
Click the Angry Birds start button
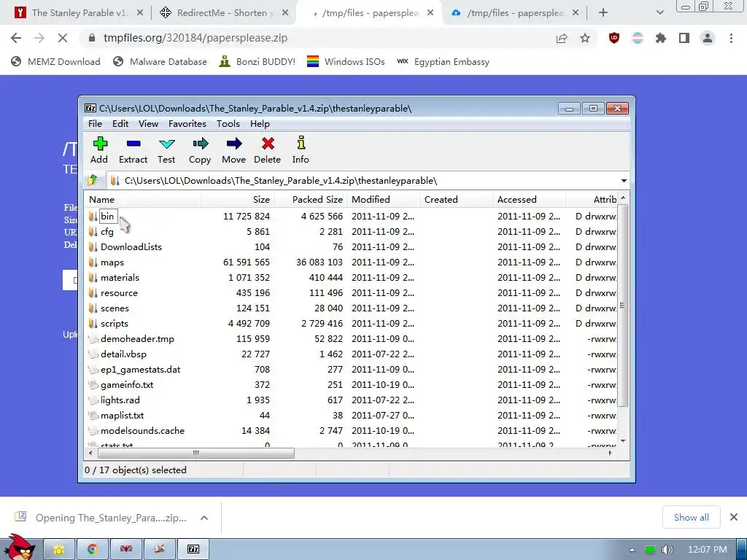20,548
